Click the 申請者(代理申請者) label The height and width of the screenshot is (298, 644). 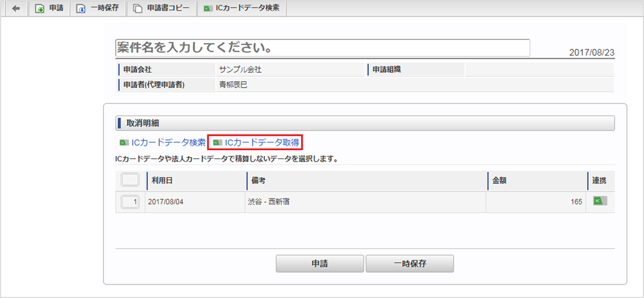click(x=154, y=85)
